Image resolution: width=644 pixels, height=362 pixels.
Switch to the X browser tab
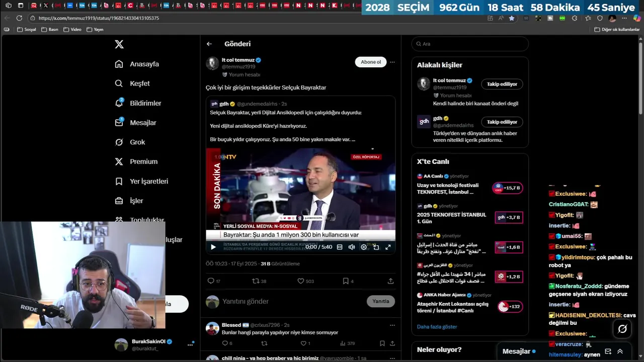click(46, 6)
